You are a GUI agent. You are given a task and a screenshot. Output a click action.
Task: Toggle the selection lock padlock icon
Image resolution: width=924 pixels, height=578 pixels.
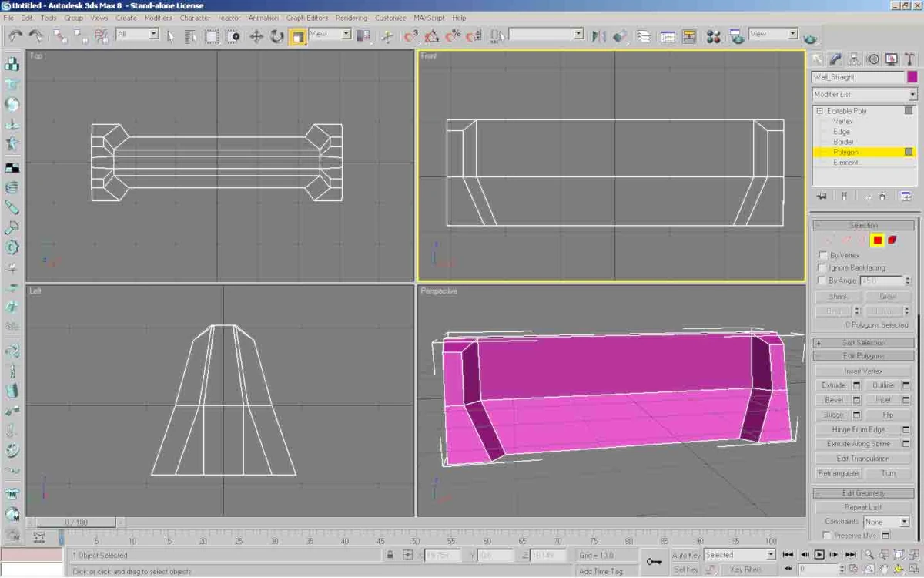(390, 555)
